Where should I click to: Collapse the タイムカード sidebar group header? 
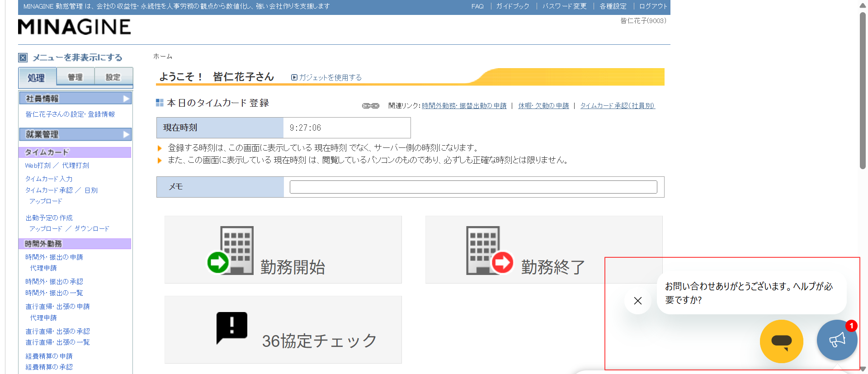click(x=75, y=152)
